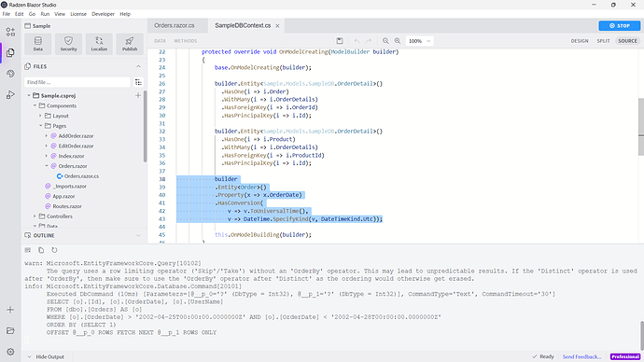644x362 pixels.
Task: Switch to SPLIT view mode
Action: [603, 41]
